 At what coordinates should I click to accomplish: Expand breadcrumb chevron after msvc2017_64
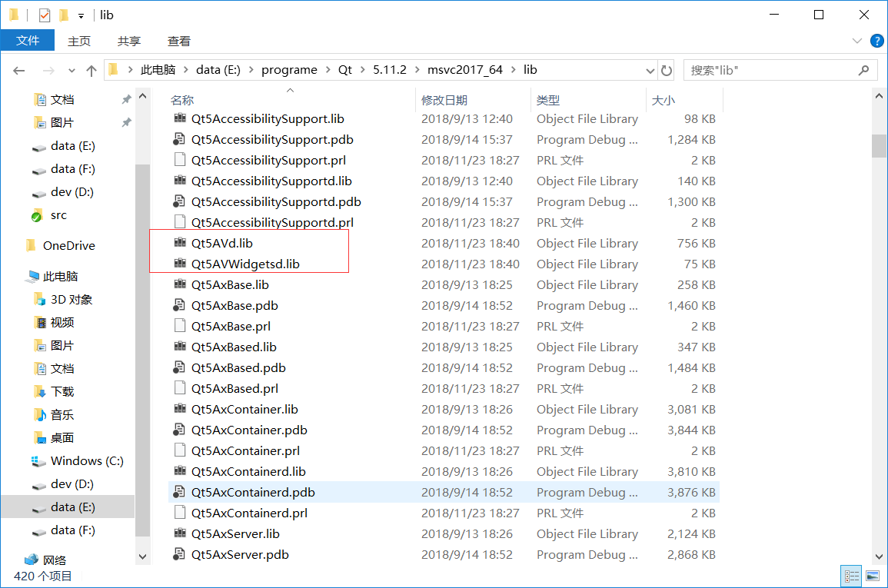(x=513, y=70)
